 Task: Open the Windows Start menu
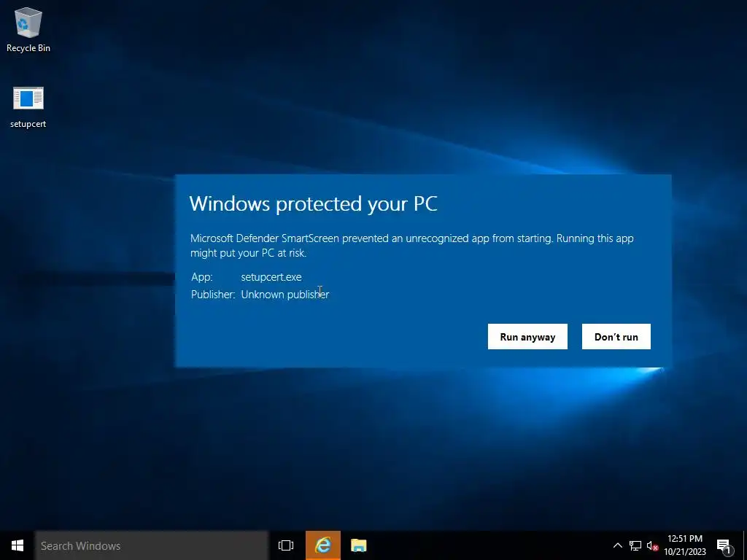coord(18,545)
